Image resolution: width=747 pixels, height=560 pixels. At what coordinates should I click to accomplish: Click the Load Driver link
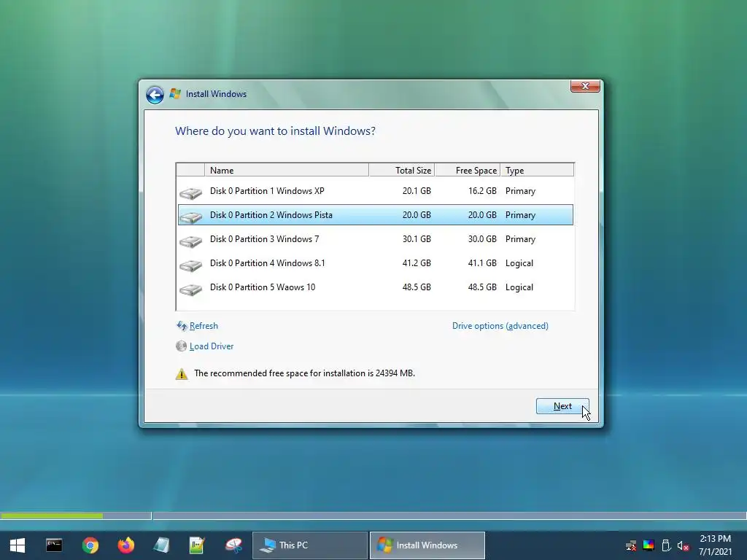click(212, 346)
